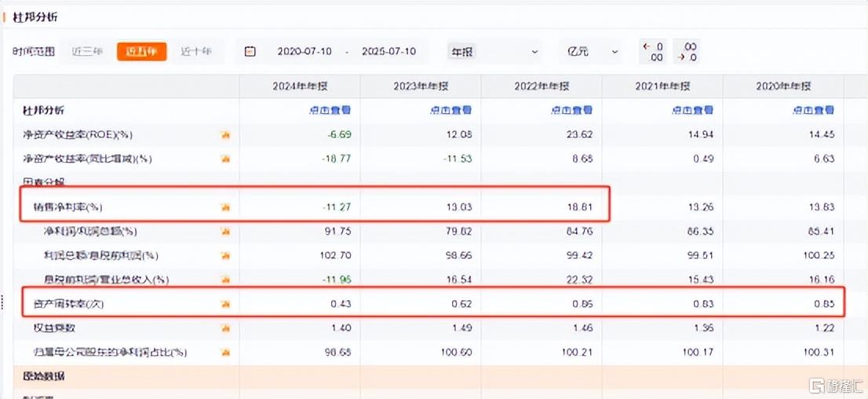Click the 2022年年报 column header
The height and width of the screenshot is (399, 868).
[542, 86]
